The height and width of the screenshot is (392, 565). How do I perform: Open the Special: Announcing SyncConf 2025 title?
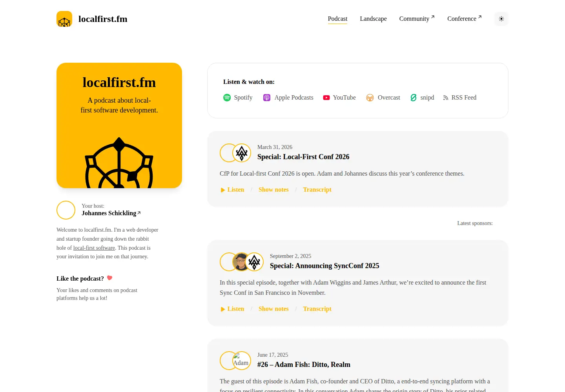click(324, 266)
